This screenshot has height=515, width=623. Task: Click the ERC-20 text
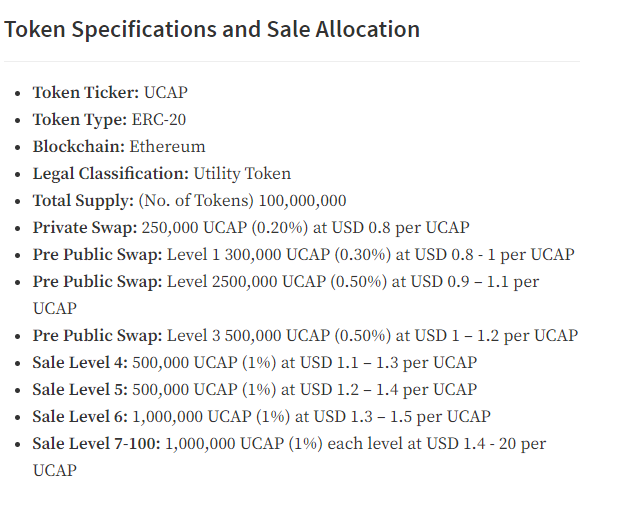(x=159, y=120)
